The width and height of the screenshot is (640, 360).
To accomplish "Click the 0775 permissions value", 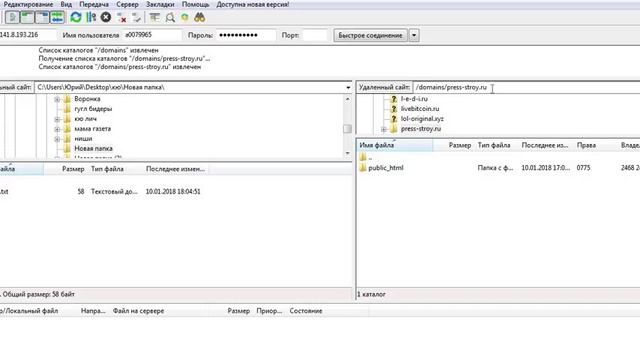I will pyautogui.click(x=583, y=168).
